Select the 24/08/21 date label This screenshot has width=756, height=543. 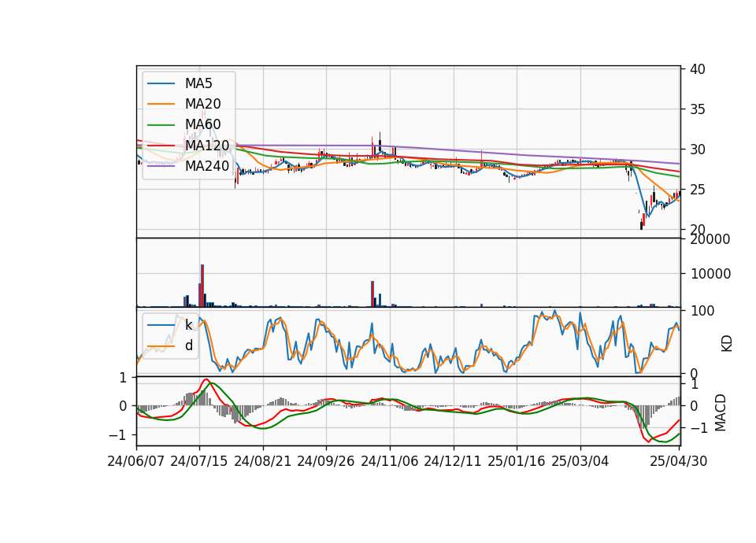coord(263,461)
